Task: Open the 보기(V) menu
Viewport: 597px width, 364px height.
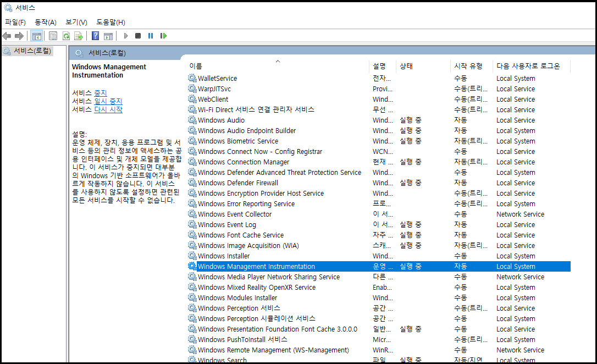Action: 76,22
